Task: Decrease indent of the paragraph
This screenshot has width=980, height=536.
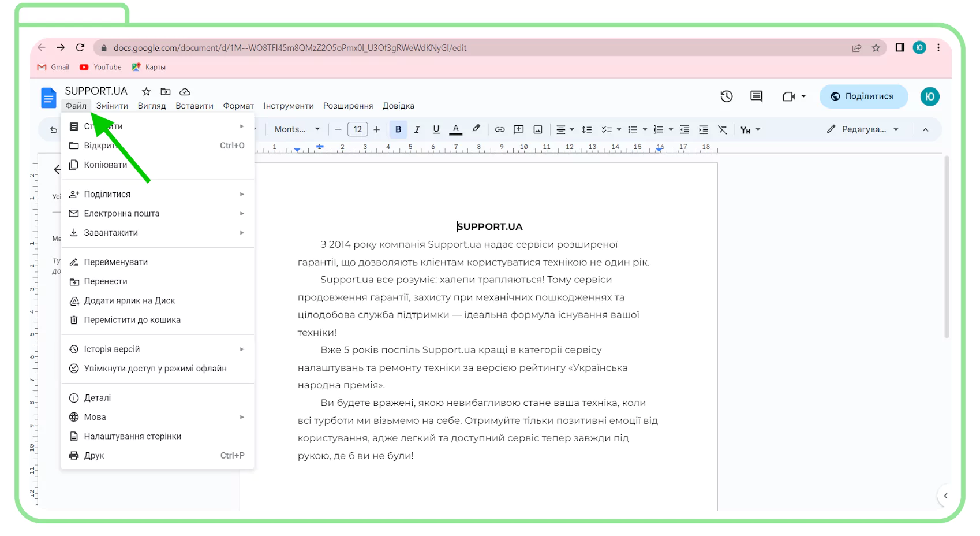Action: [684, 129]
